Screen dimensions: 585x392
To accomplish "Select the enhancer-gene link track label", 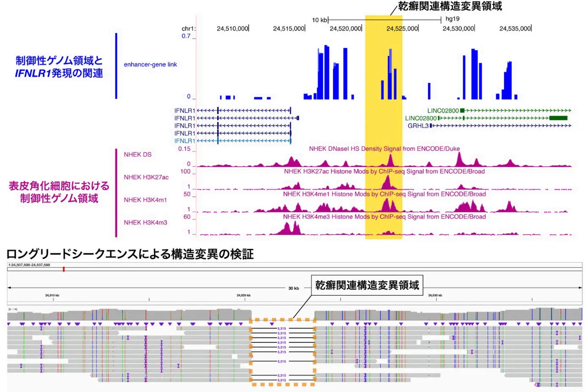I will click(150, 65).
